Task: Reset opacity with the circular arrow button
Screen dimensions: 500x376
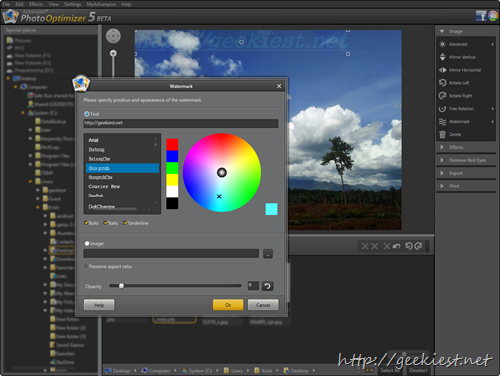Action: (x=268, y=286)
